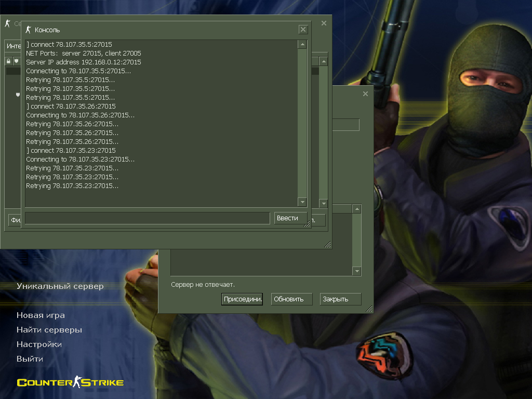532x399 pixels.
Task: Click the 'Connecting to 78.107.35.23:27015...' line
Action: pyautogui.click(x=81, y=159)
